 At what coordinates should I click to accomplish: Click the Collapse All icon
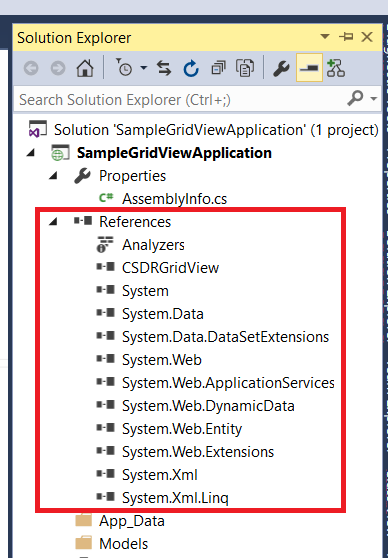218,68
